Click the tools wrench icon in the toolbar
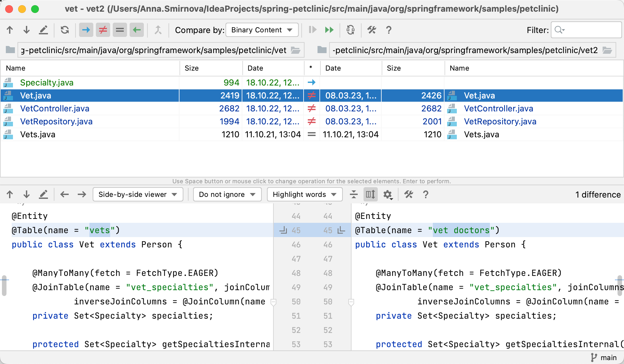This screenshot has width=624, height=364. [x=372, y=30]
